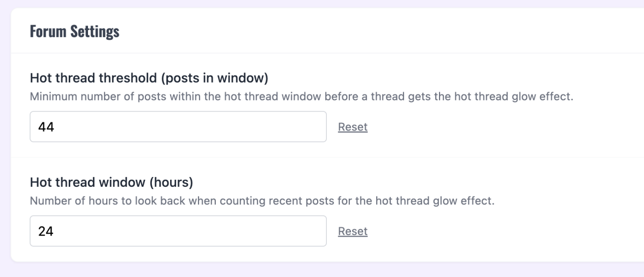Place cursor on the value 24
Screen dimensions: 644x277
(46, 231)
